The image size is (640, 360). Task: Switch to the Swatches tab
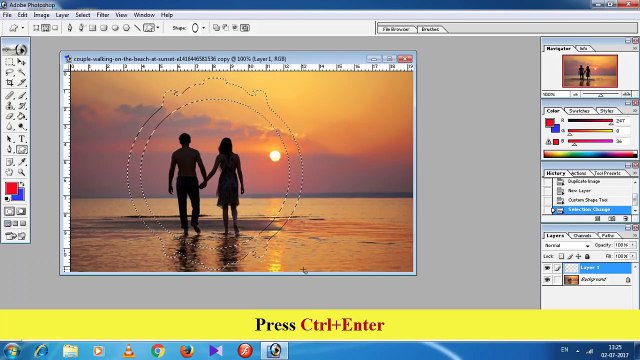(x=579, y=111)
